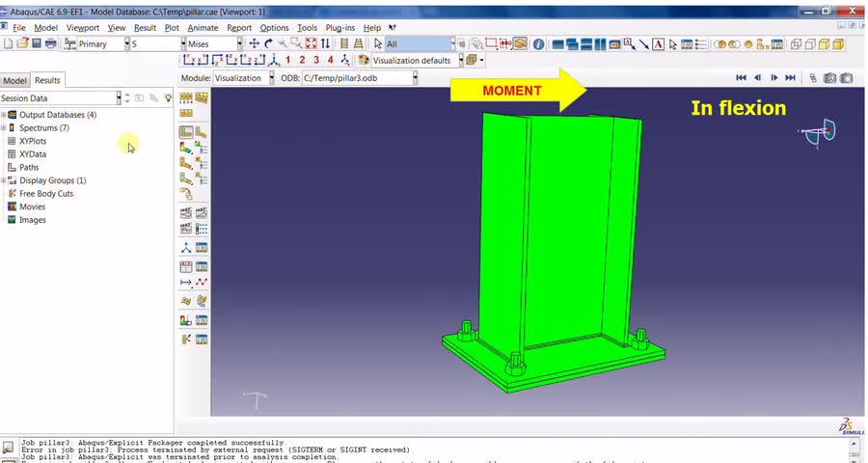The image size is (868, 463).
Task: Click the message area icon beside the job log
Action: (8, 446)
